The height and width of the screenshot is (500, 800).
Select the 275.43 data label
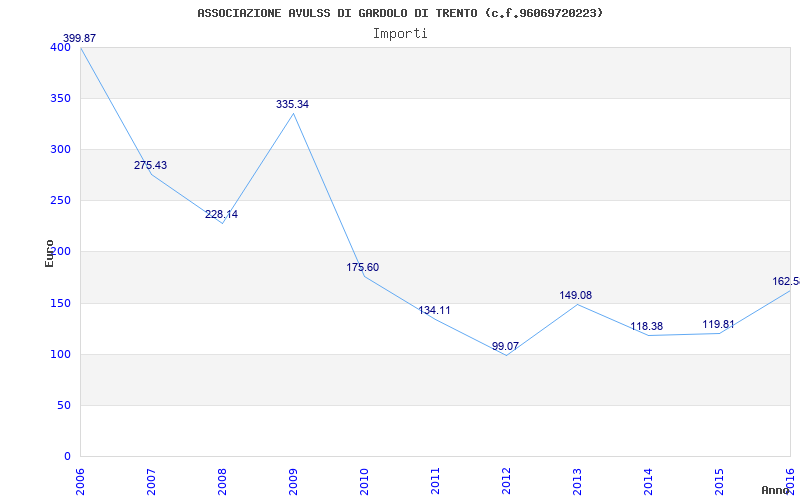tap(151, 165)
